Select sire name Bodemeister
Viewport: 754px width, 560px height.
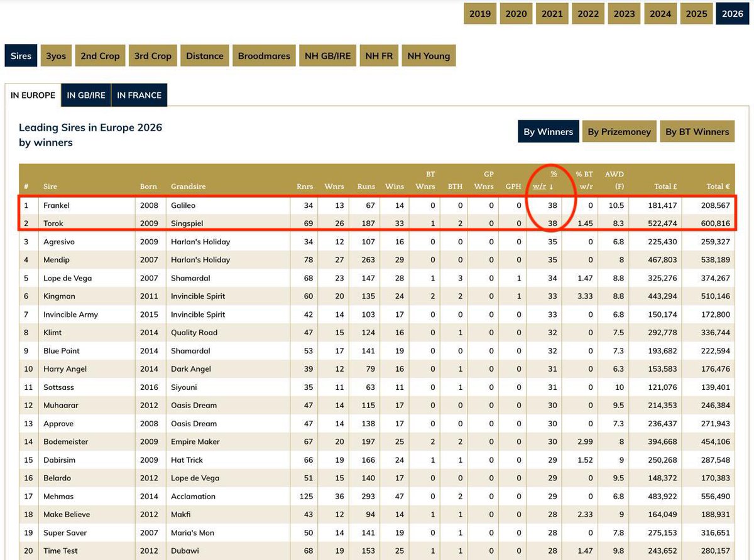point(66,441)
